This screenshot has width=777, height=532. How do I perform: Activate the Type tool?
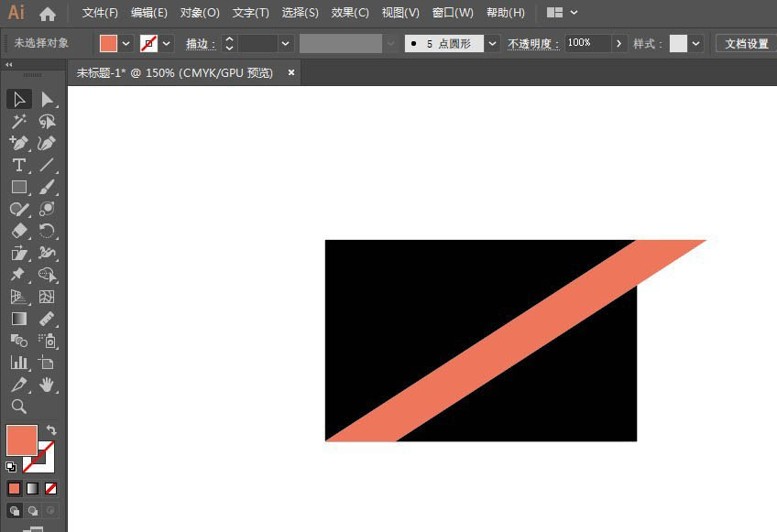coord(19,165)
